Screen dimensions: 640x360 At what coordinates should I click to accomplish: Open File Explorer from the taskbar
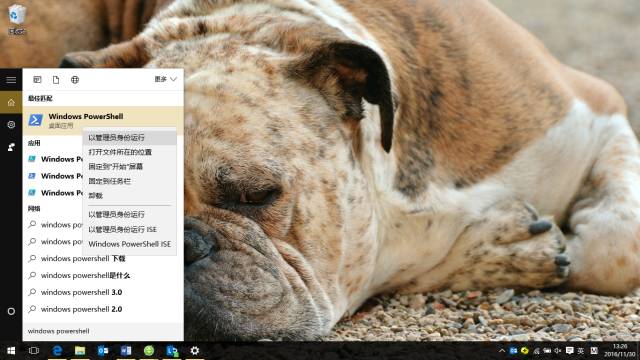tap(80, 351)
